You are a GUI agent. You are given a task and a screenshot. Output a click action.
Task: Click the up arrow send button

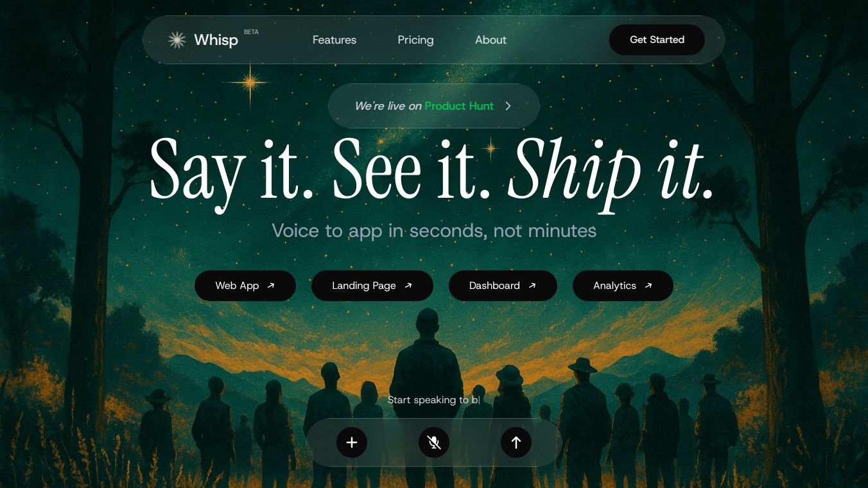coord(516,442)
